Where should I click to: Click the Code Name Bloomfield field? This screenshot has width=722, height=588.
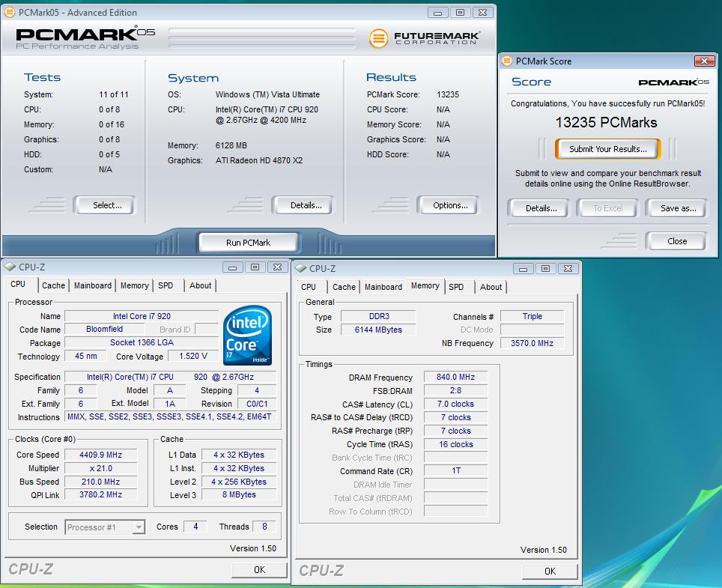105,330
